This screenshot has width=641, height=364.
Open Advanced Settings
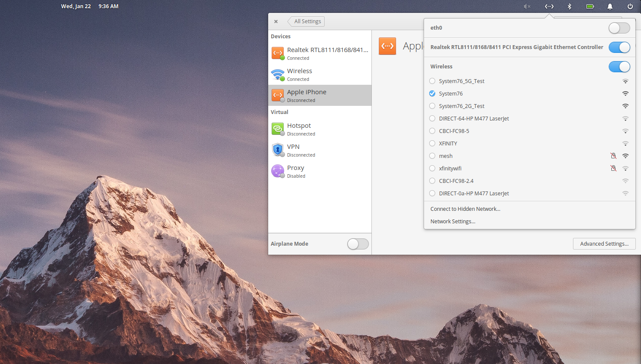604,244
